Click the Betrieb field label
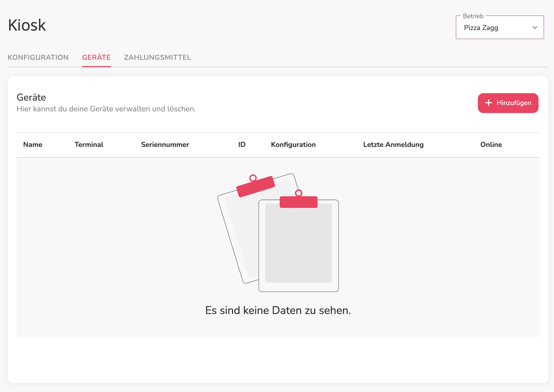 click(x=473, y=16)
